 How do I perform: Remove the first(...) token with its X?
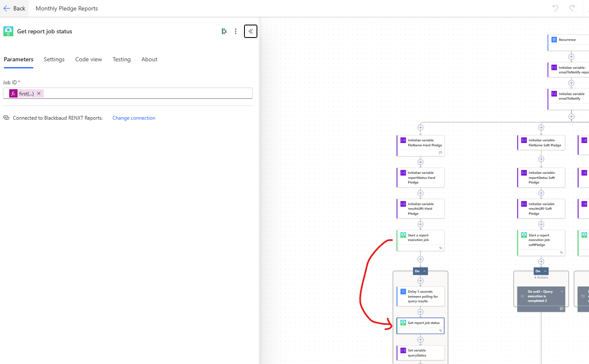(39, 93)
